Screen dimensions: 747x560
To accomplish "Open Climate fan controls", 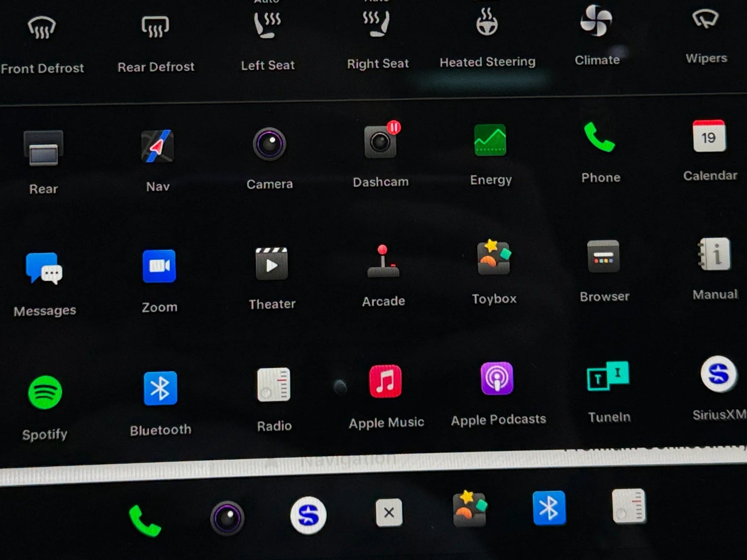I will pyautogui.click(x=596, y=20).
